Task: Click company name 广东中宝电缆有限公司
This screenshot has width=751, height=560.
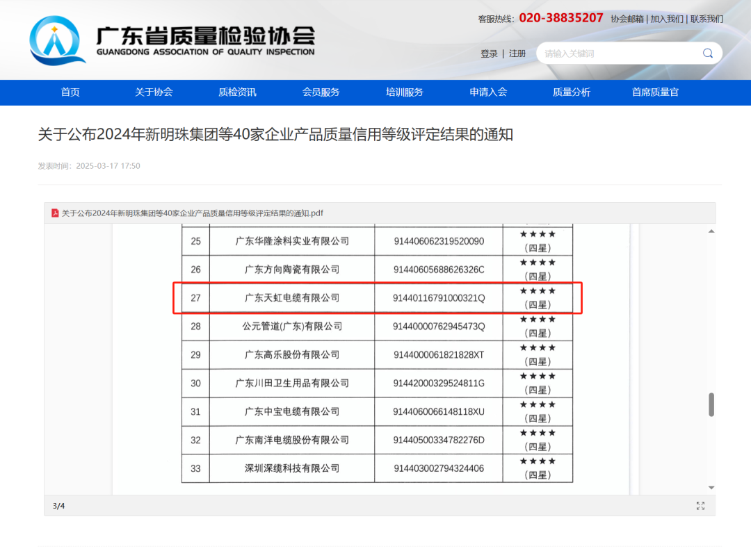Action: [292, 411]
